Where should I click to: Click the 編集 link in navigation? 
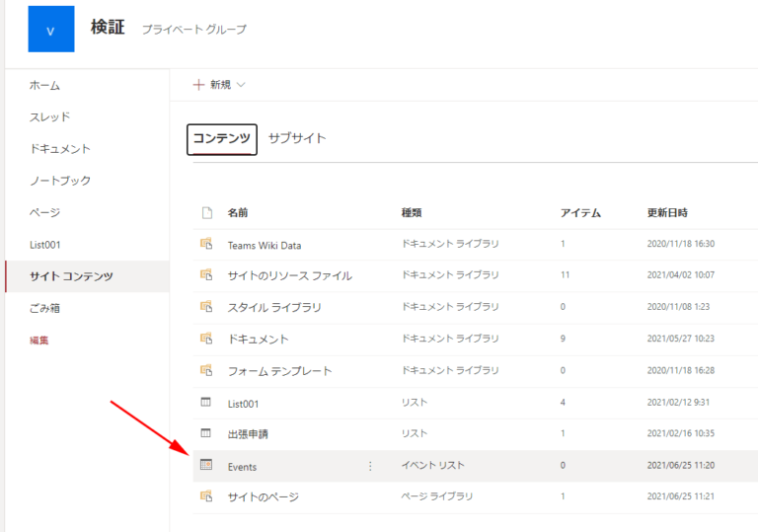tap(38, 340)
